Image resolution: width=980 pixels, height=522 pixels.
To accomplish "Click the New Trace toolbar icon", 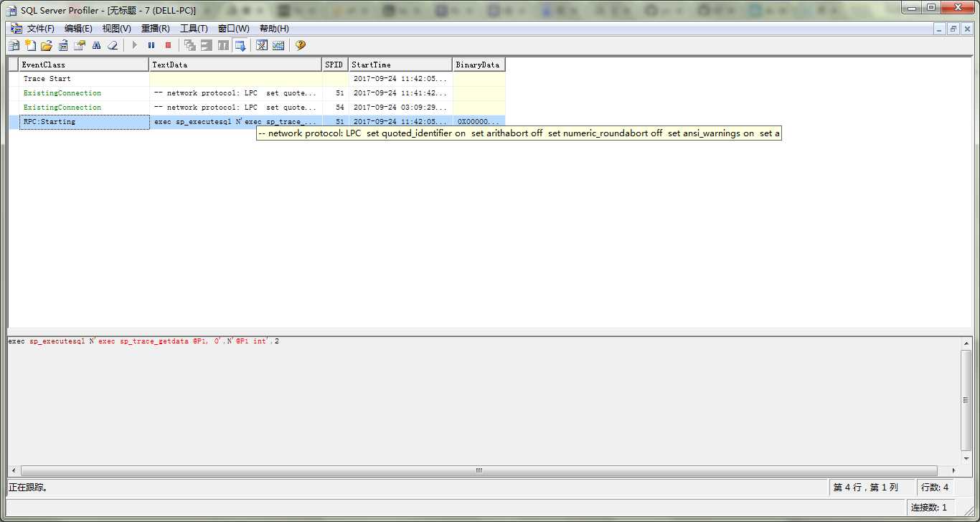I will (14, 45).
